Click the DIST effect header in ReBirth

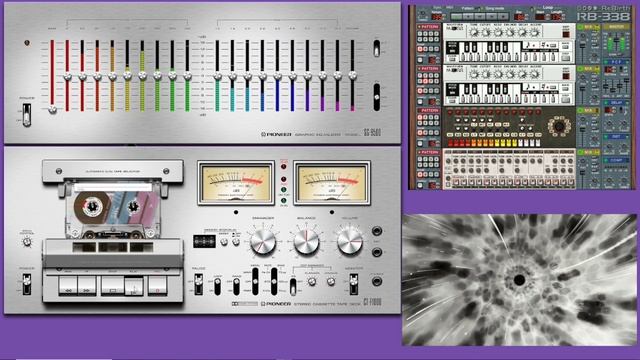click(616, 136)
